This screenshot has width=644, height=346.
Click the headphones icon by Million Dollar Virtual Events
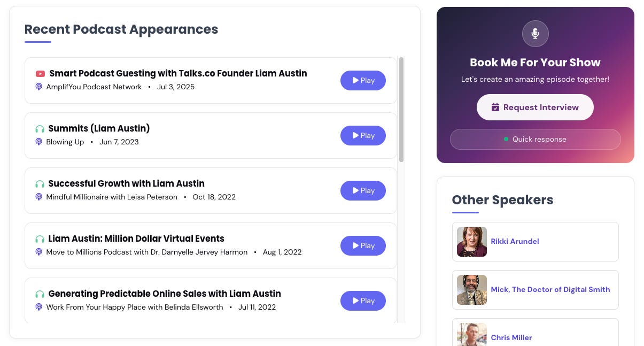click(40, 239)
